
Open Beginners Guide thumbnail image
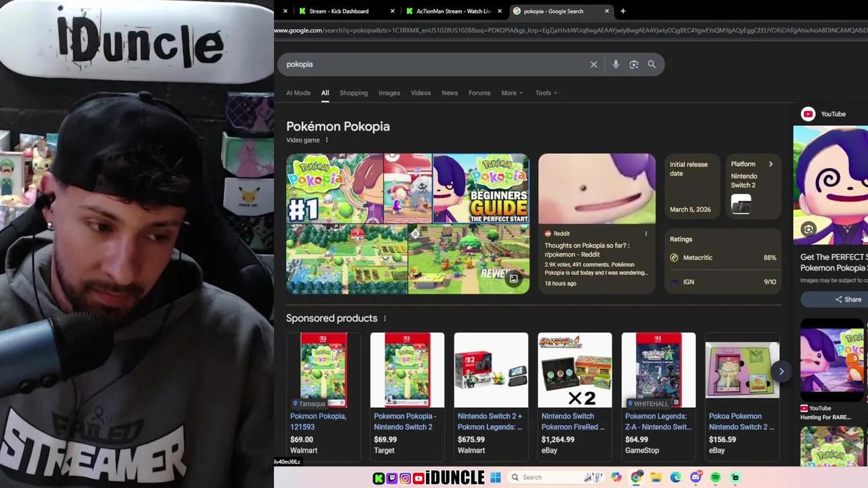coord(481,188)
